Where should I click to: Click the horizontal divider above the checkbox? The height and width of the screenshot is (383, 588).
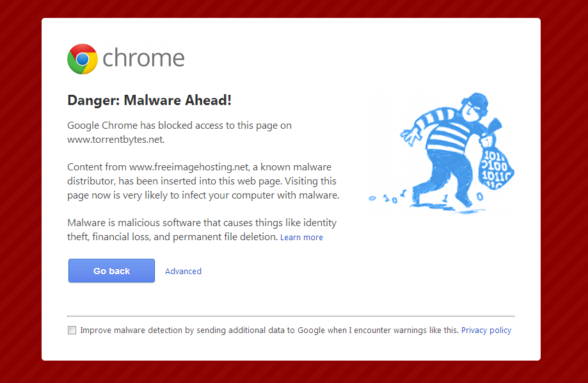coord(291,316)
